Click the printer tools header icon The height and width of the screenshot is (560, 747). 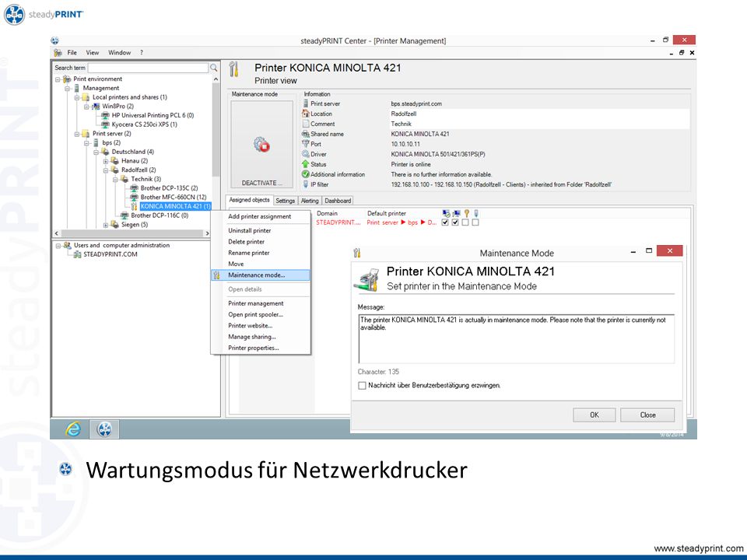233,69
